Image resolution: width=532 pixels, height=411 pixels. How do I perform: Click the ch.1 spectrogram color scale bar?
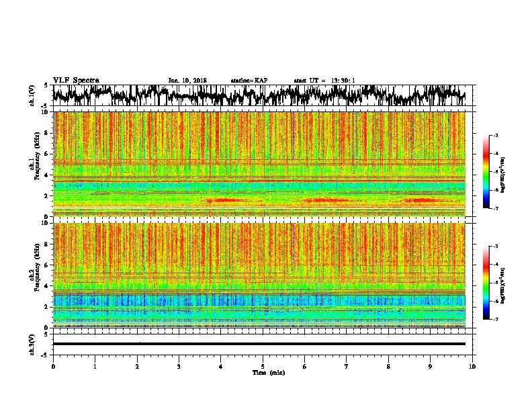point(486,172)
